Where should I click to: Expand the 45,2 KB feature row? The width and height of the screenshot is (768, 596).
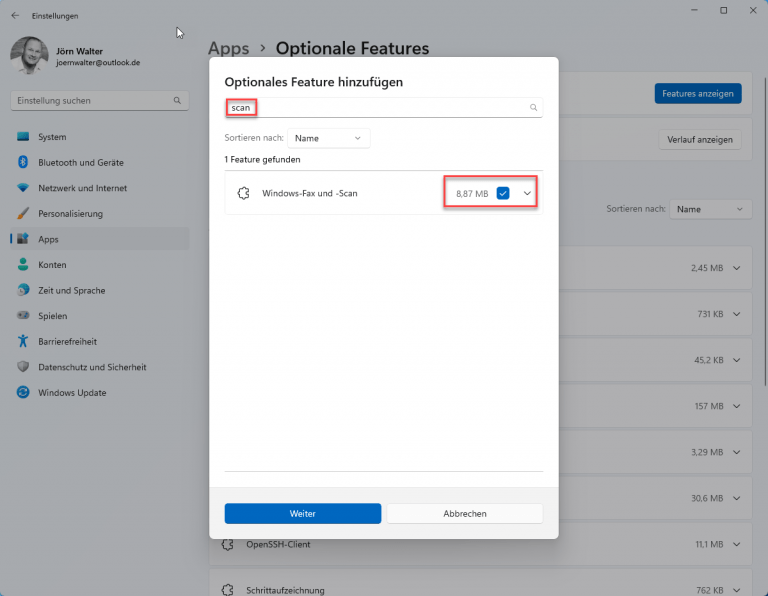(737, 360)
